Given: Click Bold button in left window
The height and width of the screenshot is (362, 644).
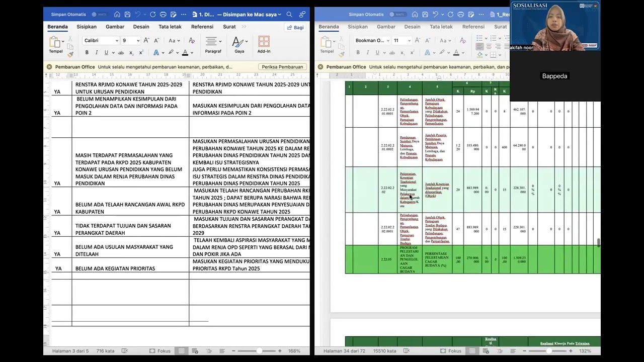Looking at the screenshot, I should pos(87,52).
